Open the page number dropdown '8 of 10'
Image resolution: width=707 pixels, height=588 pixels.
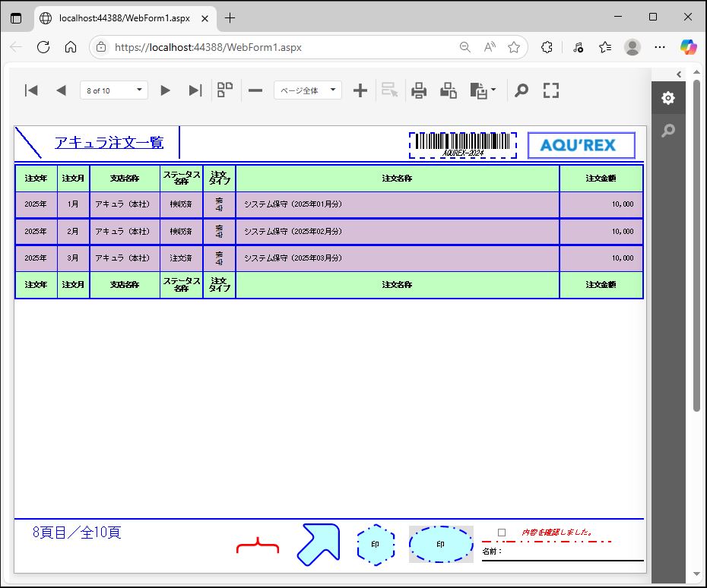(x=114, y=90)
